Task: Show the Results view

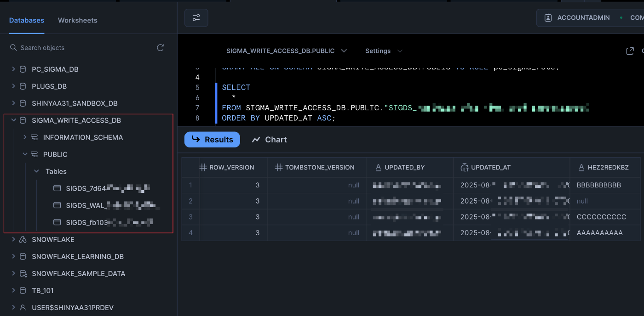Action: pos(212,140)
